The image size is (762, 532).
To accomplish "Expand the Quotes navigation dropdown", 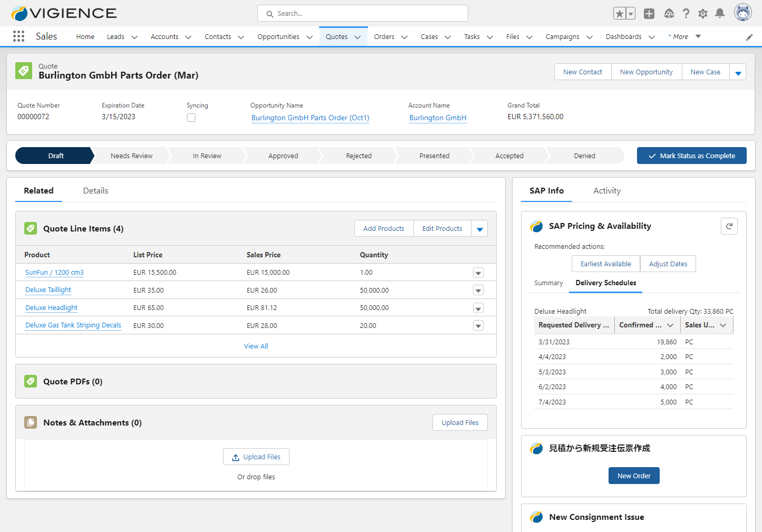I will 358,37.
